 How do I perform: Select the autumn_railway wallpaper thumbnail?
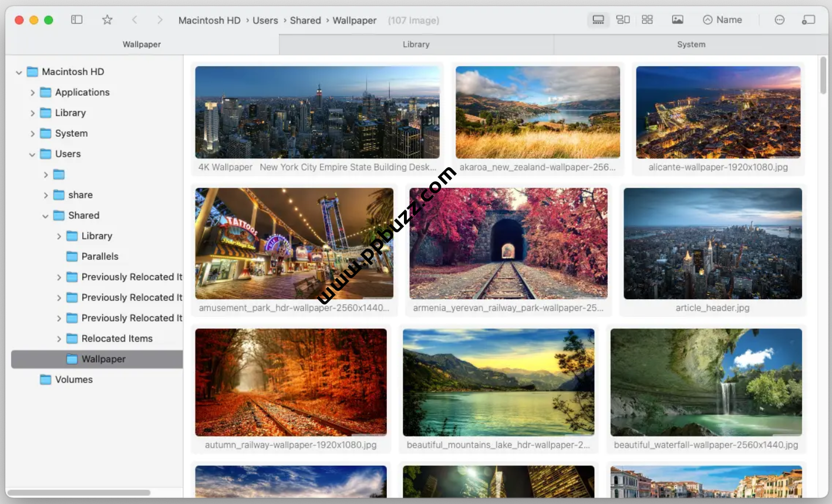tap(291, 382)
